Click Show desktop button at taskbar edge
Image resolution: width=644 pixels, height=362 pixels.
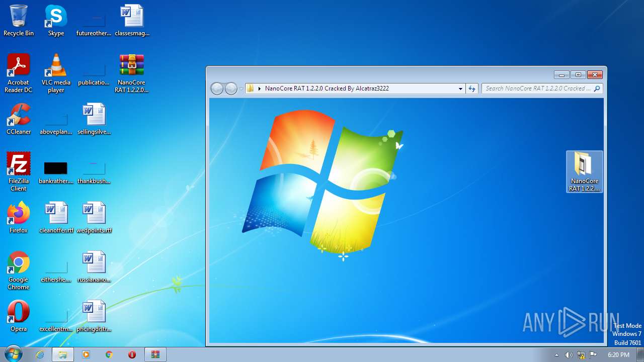click(x=640, y=354)
